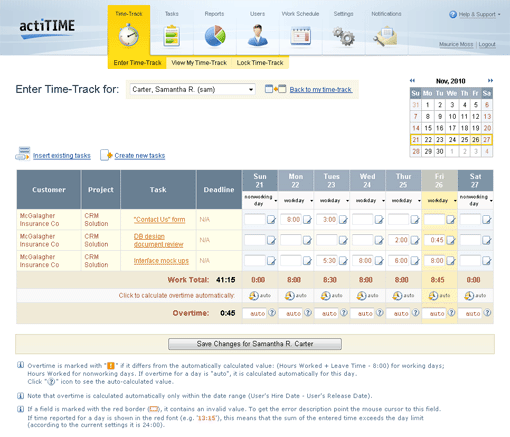Click Save Changes for Samantha R. Carter
Image resolution: width=510 pixels, height=437 pixels.
pos(255,344)
